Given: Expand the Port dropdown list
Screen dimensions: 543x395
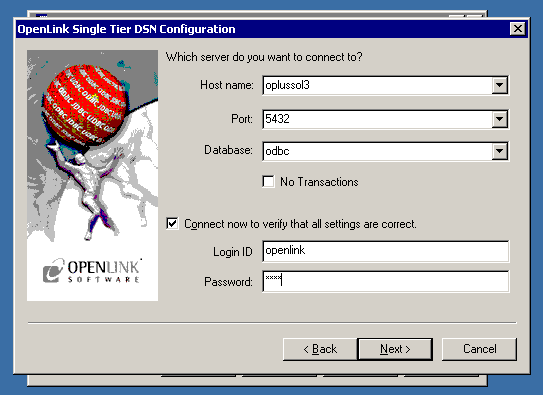Looking at the screenshot, I should point(499,119).
